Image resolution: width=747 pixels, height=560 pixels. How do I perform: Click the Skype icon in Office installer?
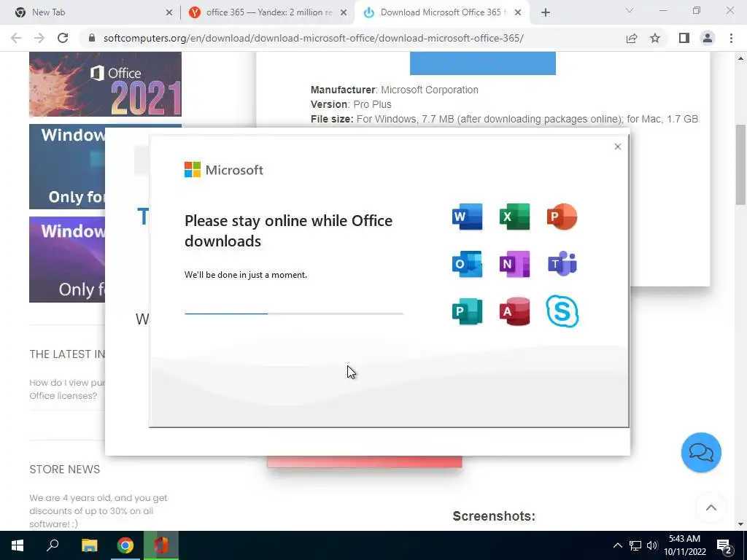(562, 311)
